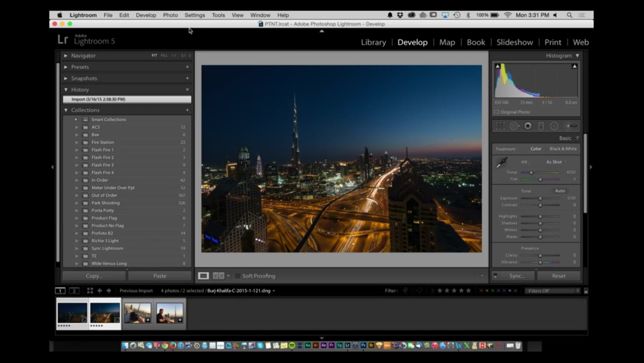Select the Radial Filter tool
Screen dimensions: 644x363
[554, 126]
